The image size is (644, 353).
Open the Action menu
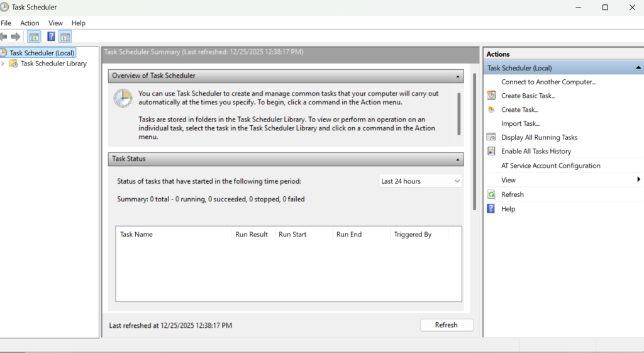30,23
